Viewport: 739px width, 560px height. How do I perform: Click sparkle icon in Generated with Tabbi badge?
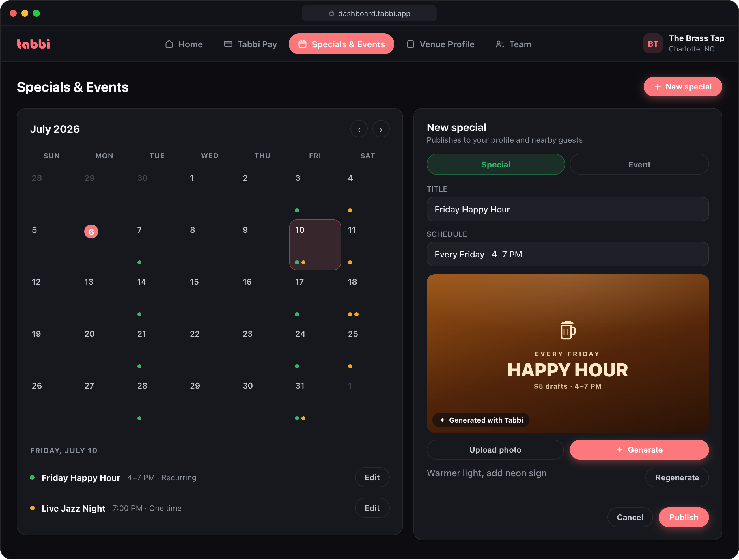442,420
